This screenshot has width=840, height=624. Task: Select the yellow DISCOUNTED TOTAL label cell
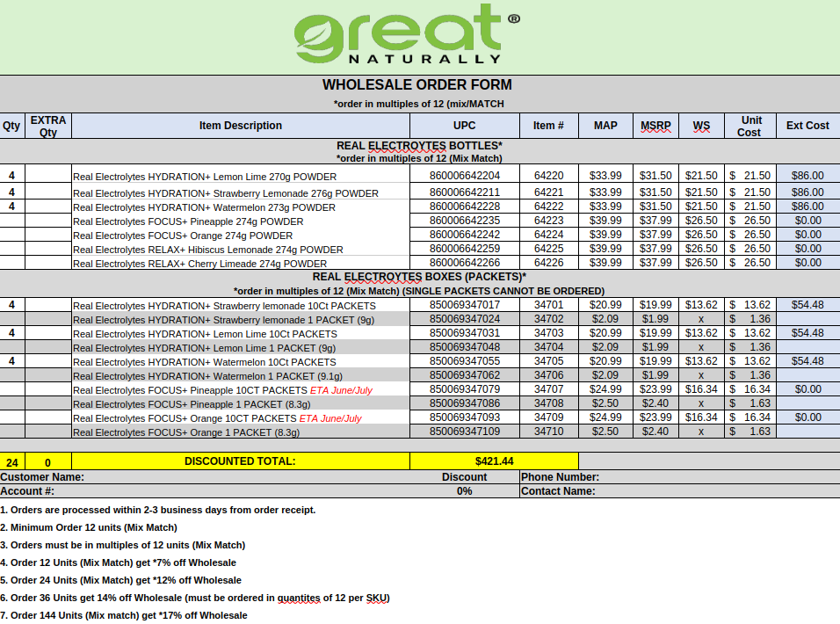(240, 461)
